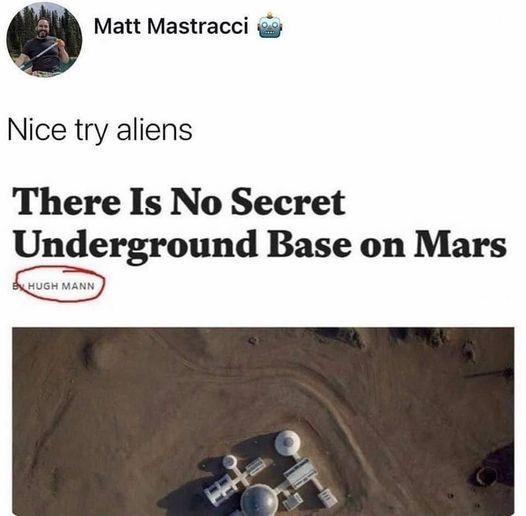Click the word "aliens" in the tweet
This screenshot has height=516, width=526.
154,129
